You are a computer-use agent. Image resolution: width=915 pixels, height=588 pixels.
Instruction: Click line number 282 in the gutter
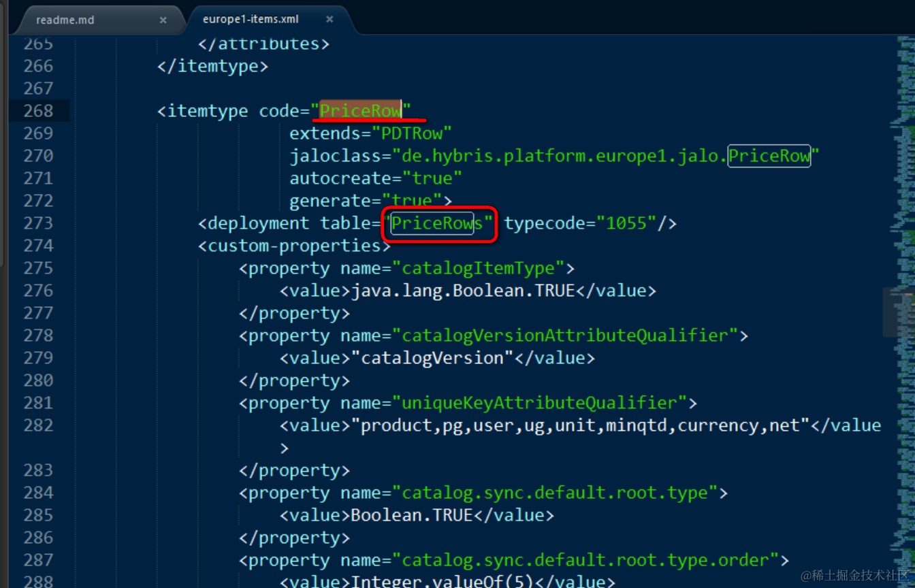[x=38, y=425]
